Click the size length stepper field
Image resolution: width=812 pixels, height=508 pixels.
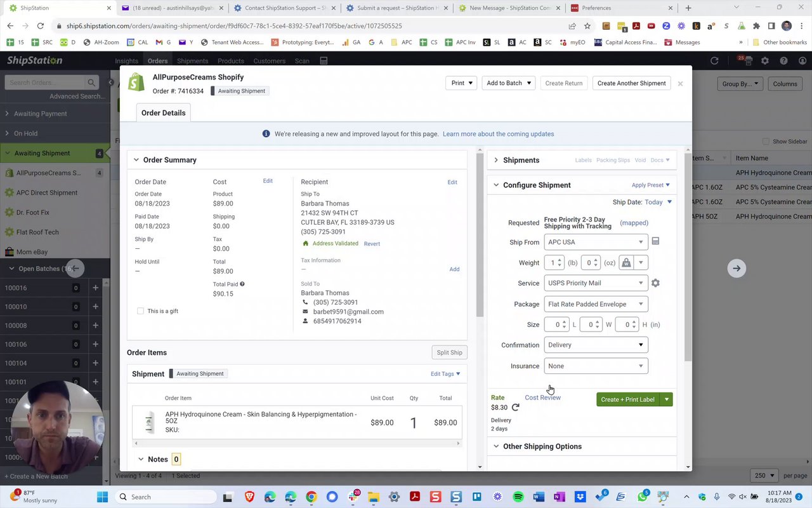[x=556, y=324]
